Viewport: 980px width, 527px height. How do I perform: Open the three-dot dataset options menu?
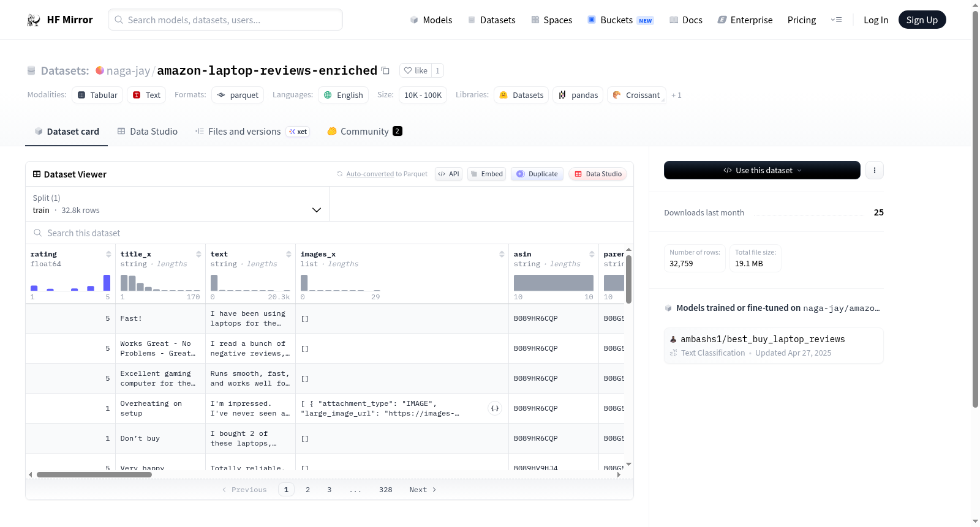[x=875, y=170]
